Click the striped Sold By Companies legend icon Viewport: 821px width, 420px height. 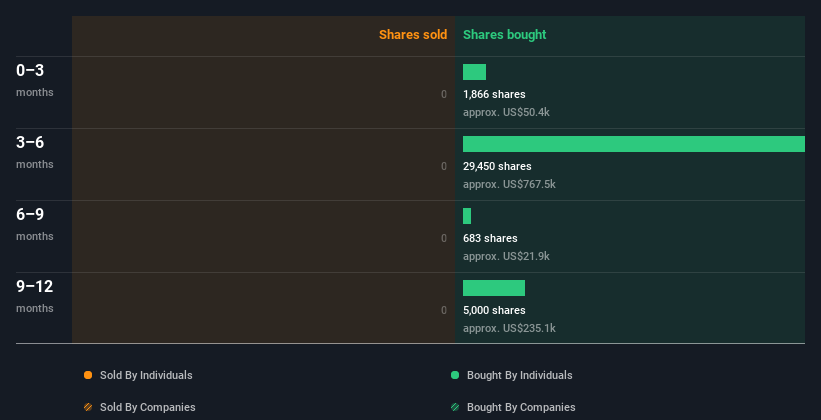pos(88,407)
